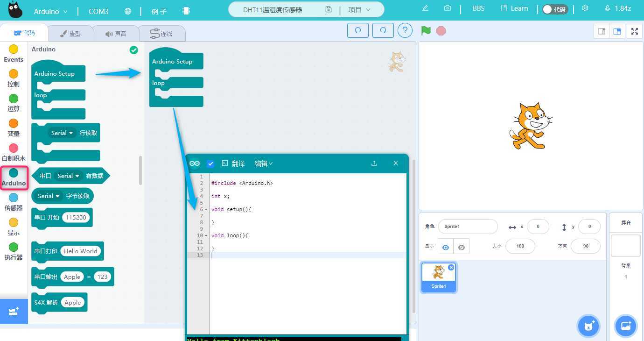Viewport: 644px width, 341px height.
Task: Open help with the question mark button
Action: coord(405,30)
